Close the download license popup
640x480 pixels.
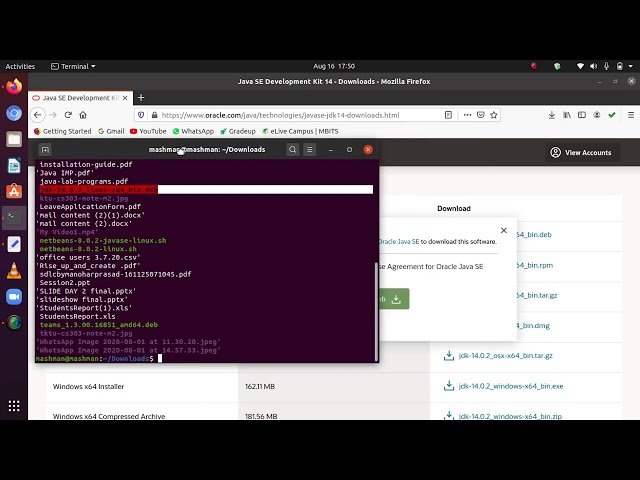click(504, 230)
